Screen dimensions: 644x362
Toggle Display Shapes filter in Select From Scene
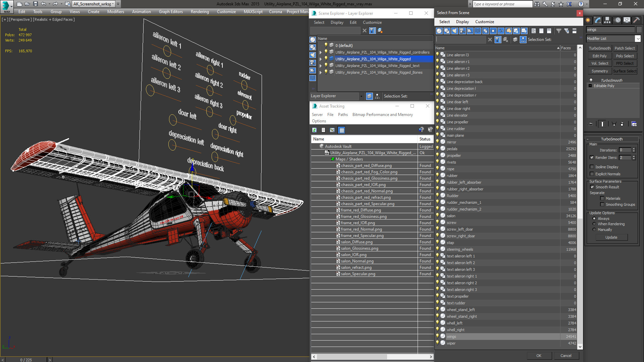coord(447,31)
